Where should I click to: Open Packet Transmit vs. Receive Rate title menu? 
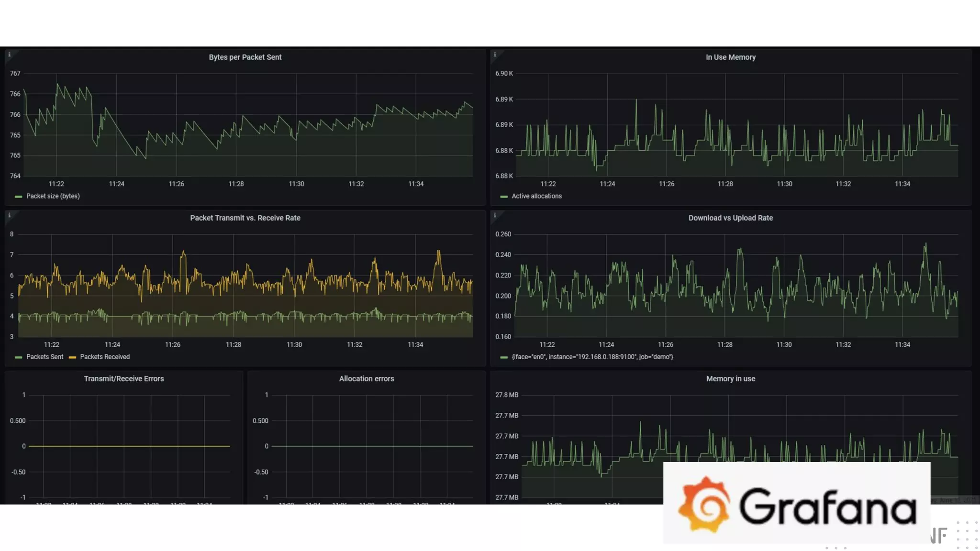coord(245,218)
